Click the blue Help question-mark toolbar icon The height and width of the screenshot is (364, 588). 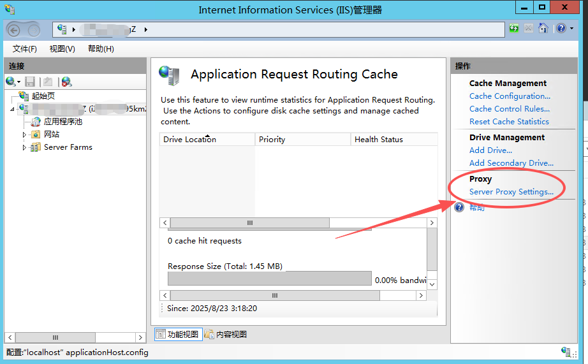pos(561,28)
